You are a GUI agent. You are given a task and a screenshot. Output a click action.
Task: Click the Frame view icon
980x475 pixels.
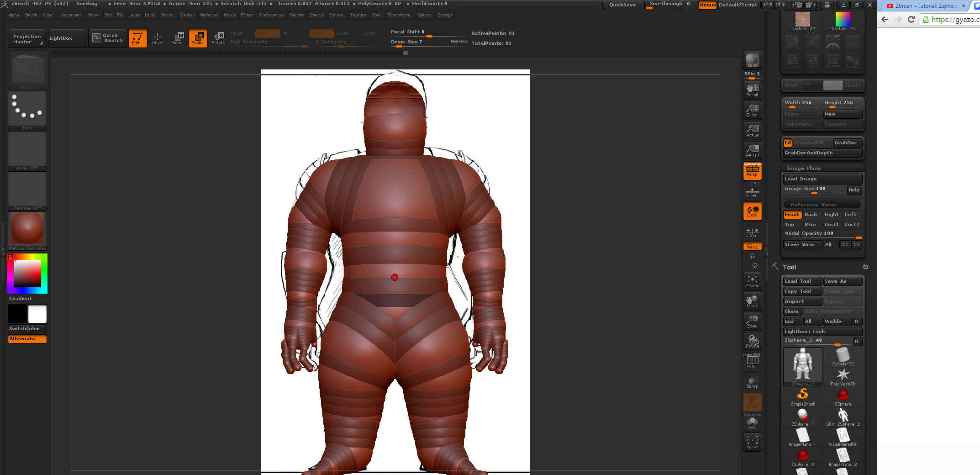(x=752, y=281)
